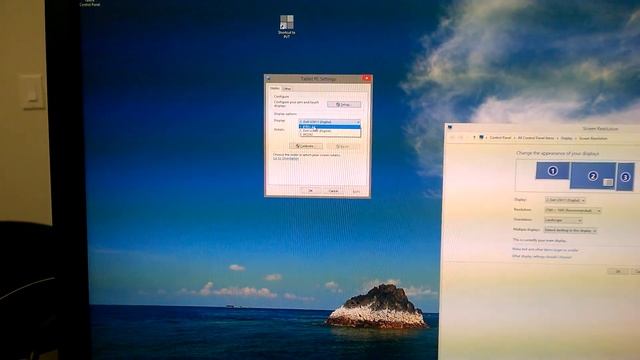The image size is (640, 360).
Task: Click the Tablet PC Settings title bar icon
Action: (x=268, y=78)
